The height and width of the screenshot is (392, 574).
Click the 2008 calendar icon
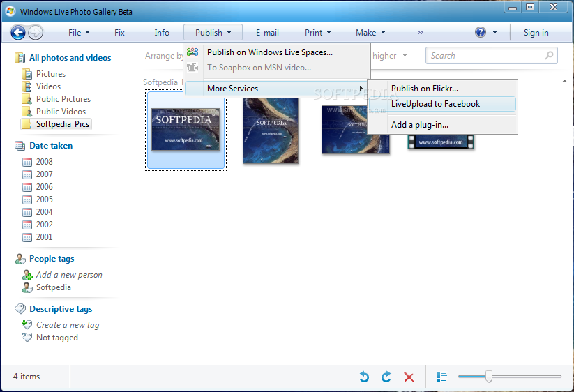click(x=27, y=162)
